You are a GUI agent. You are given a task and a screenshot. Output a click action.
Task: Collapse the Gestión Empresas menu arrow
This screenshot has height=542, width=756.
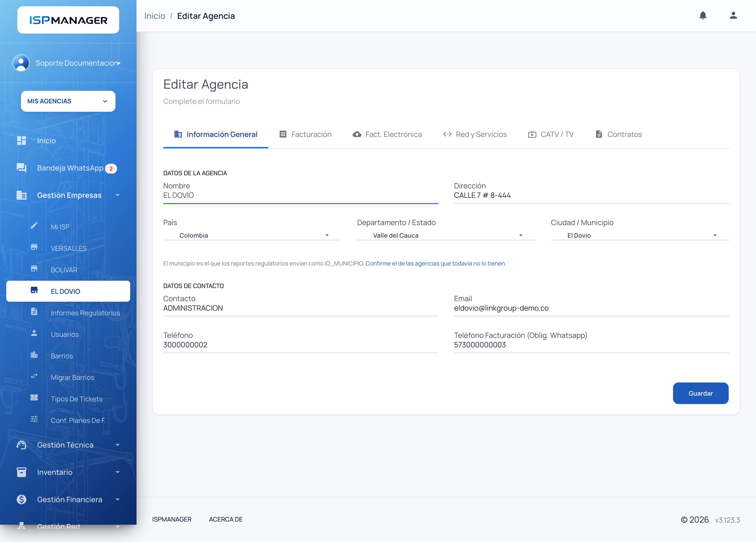pyautogui.click(x=117, y=195)
